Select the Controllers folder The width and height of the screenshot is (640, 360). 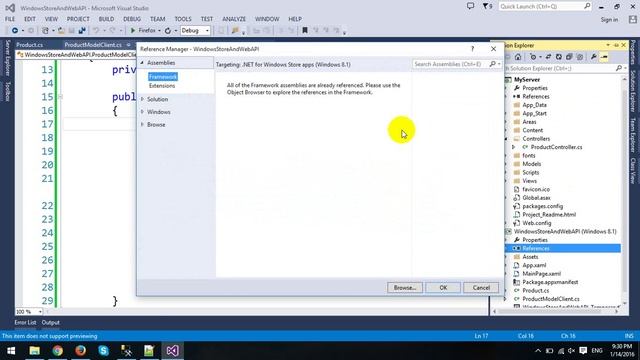pyautogui.click(x=536, y=139)
